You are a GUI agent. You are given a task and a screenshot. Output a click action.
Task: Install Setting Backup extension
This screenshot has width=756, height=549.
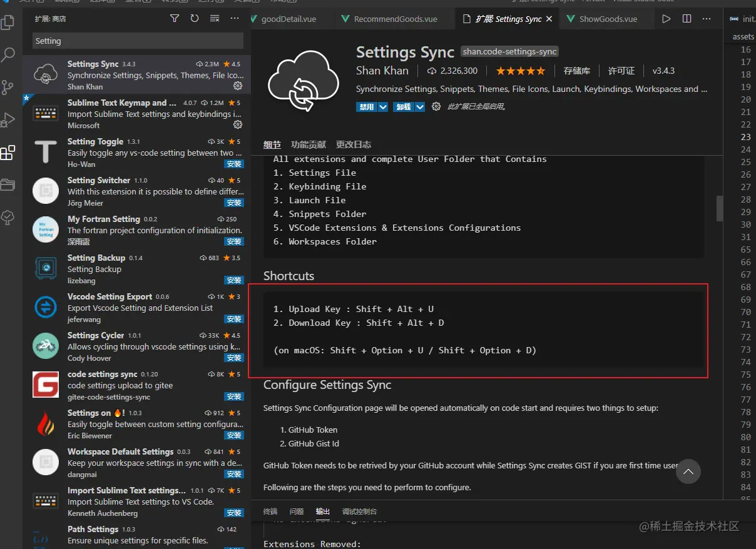(x=234, y=281)
